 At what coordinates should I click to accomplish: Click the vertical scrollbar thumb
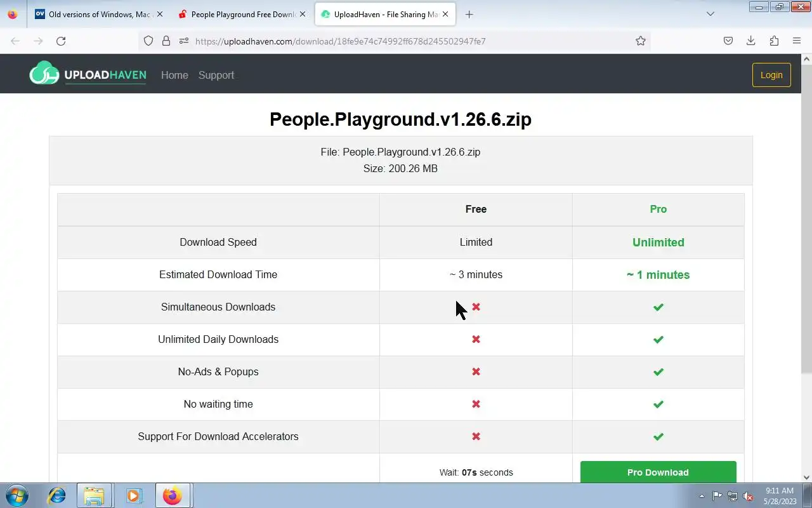[x=806, y=218]
